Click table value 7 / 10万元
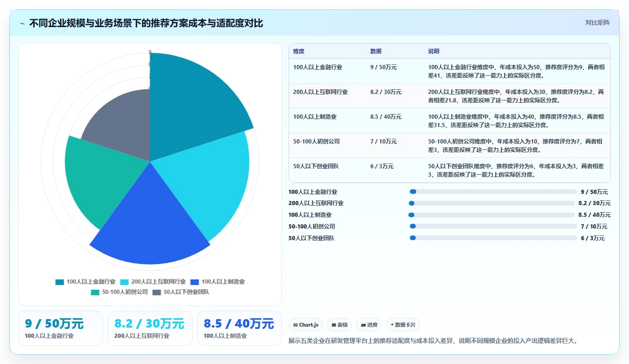This screenshot has width=629, height=364. tap(383, 142)
